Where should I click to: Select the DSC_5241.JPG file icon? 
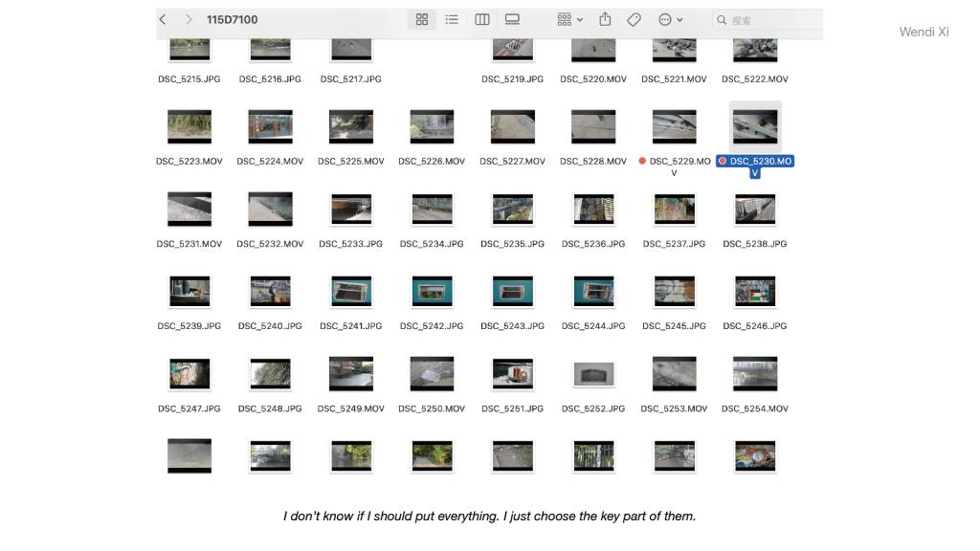coord(351,291)
